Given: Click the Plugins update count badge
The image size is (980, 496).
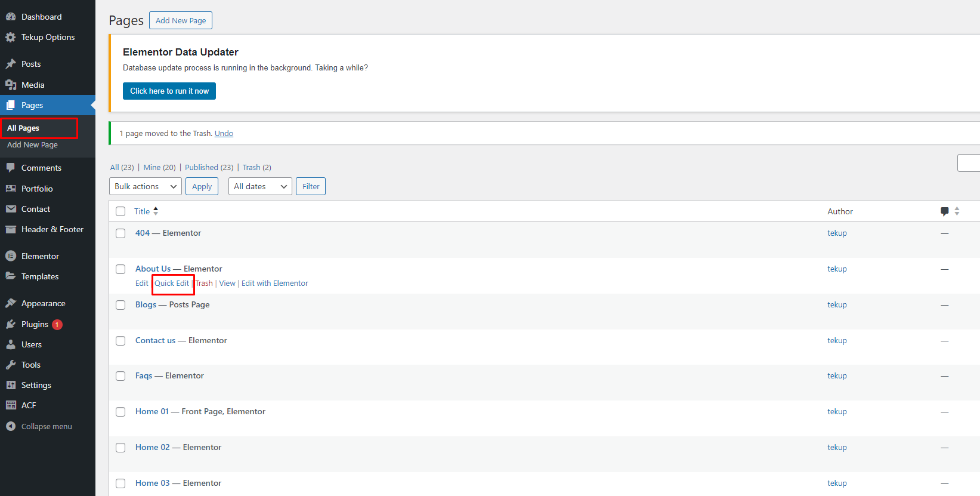Looking at the screenshot, I should (x=57, y=325).
